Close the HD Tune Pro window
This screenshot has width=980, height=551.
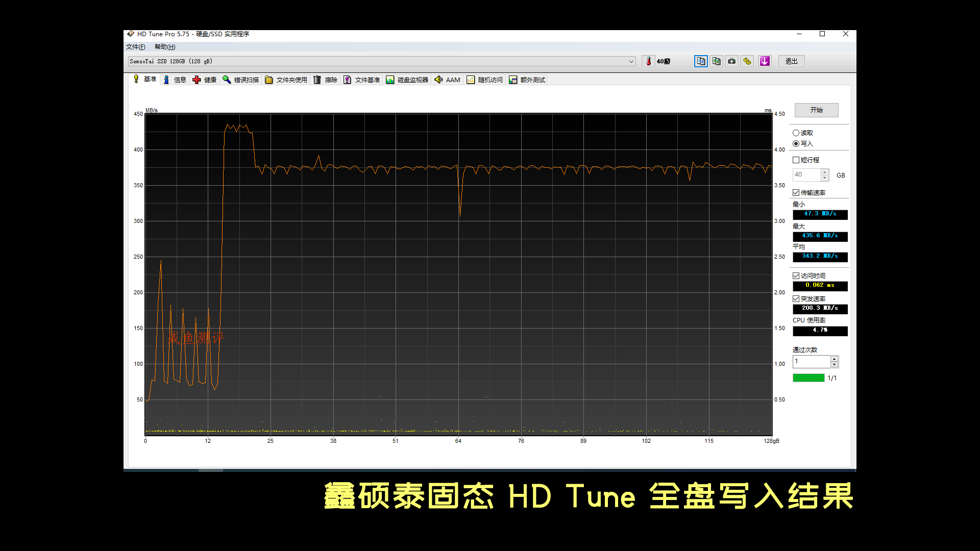(846, 34)
